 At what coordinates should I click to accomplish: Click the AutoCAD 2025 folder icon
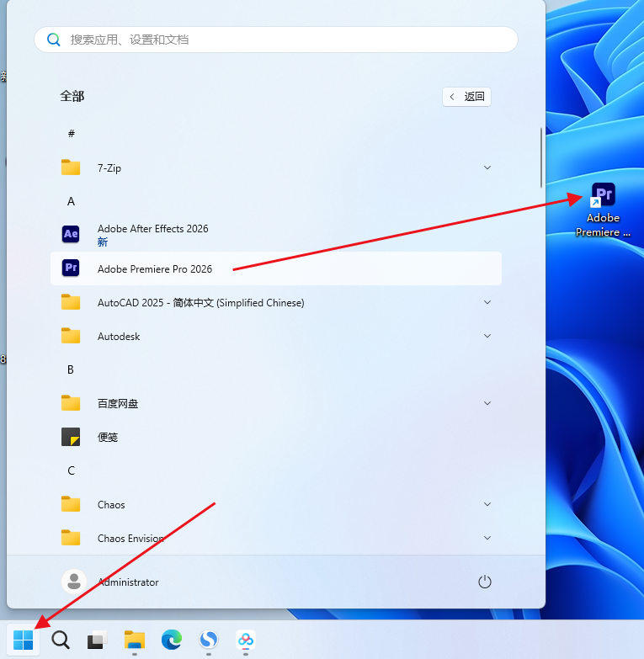coord(71,302)
